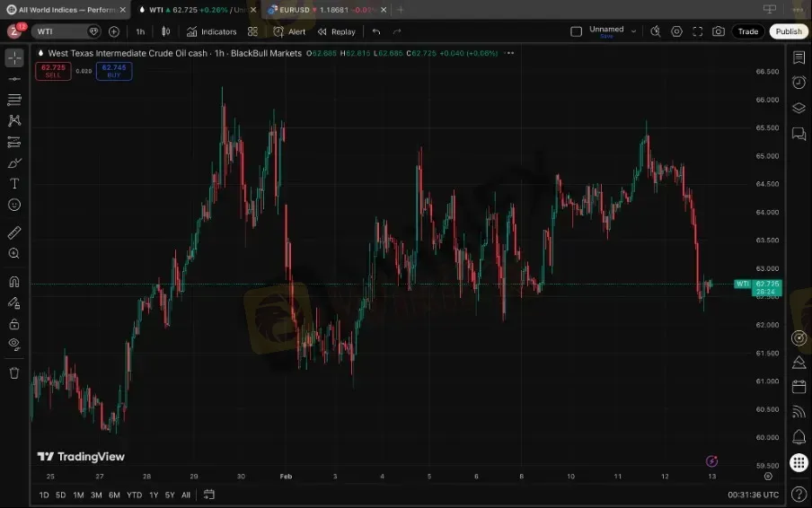Open the Watchlist panel icon
The width and height of the screenshot is (812, 508).
pos(799,57)
